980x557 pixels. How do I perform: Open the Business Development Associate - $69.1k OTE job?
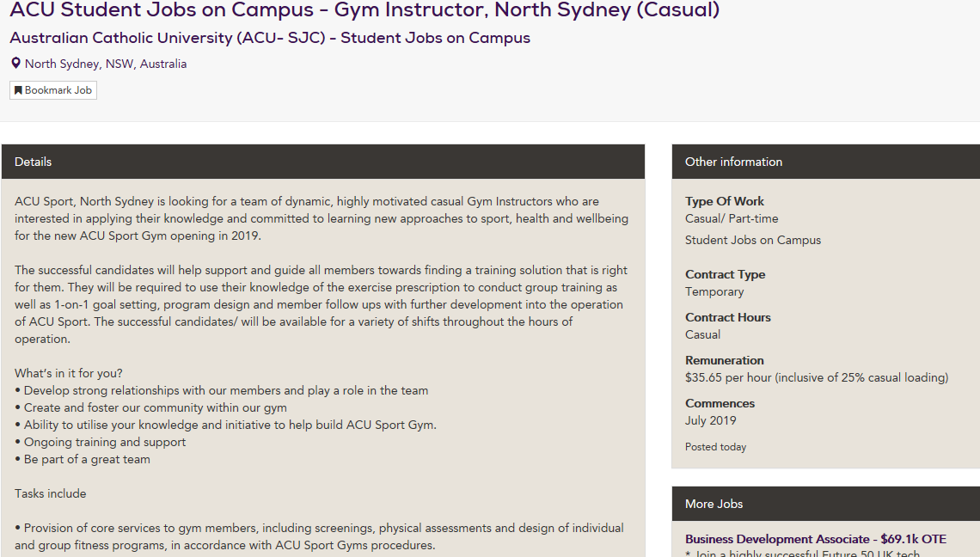pyautogui.click(x=816, y=539)
